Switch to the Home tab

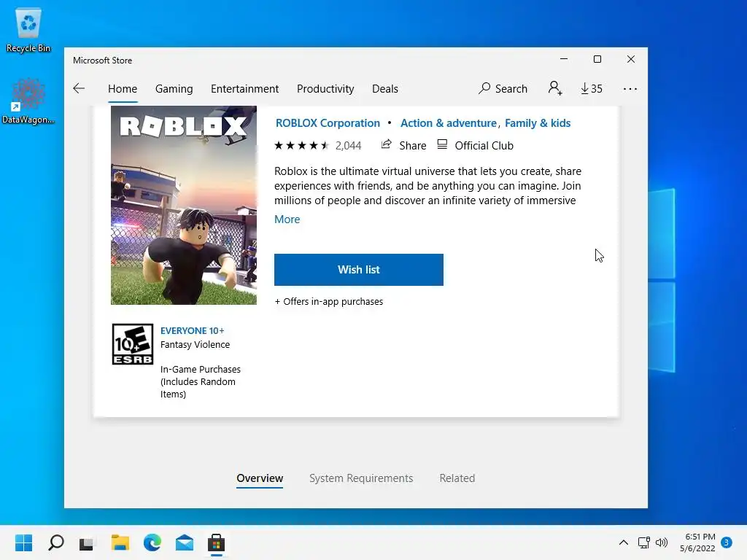123,89
